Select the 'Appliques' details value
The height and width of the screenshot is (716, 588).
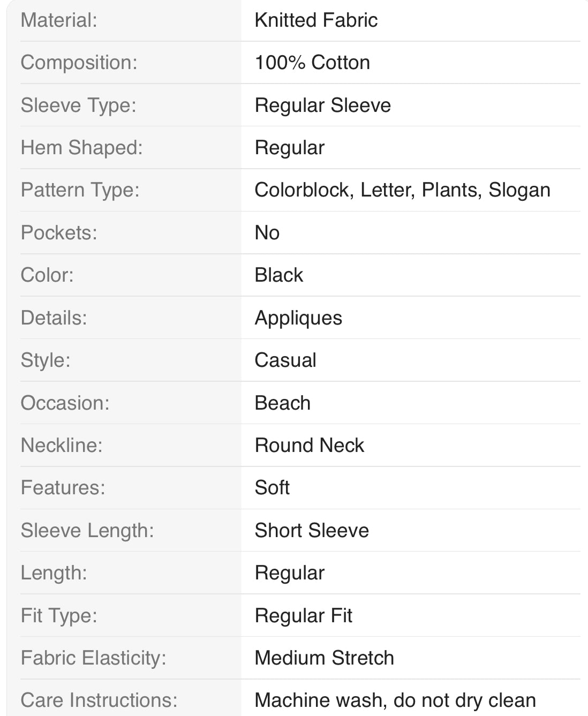pyautogui.click(x=298, y=318)
